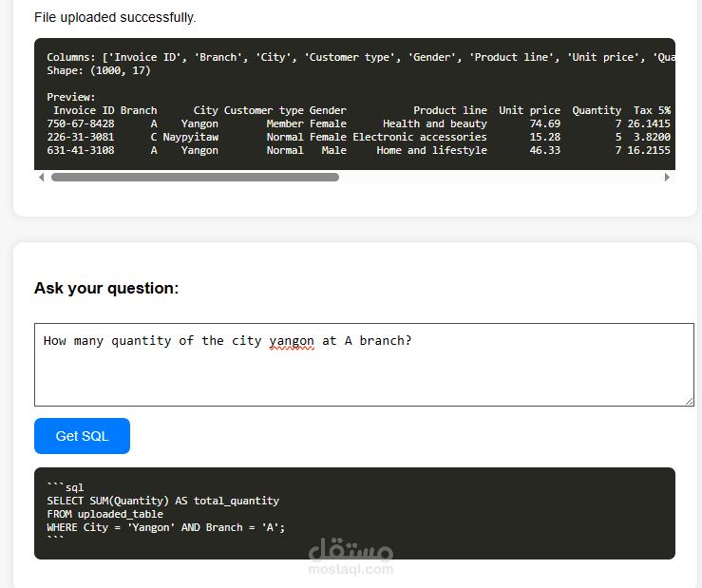Viewport: 702px width, 588px height.
Task: Click the 'Member' customer type cell
Action: point(285,123)
